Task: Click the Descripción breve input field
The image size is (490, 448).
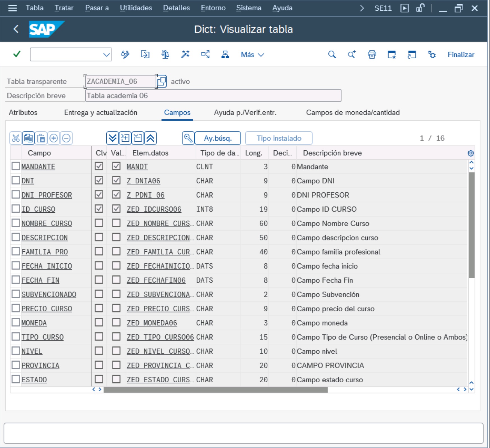Action: [213, 96]
